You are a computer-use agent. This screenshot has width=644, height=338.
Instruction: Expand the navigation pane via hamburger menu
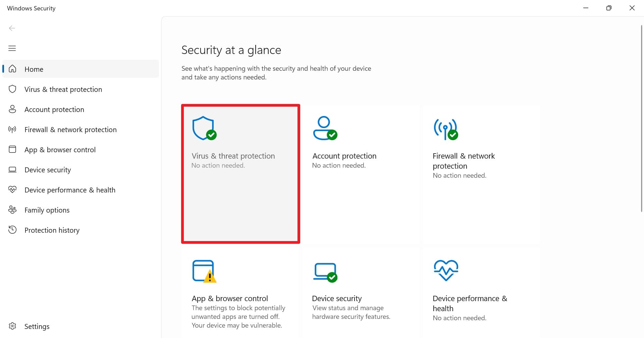coord(12,48)
